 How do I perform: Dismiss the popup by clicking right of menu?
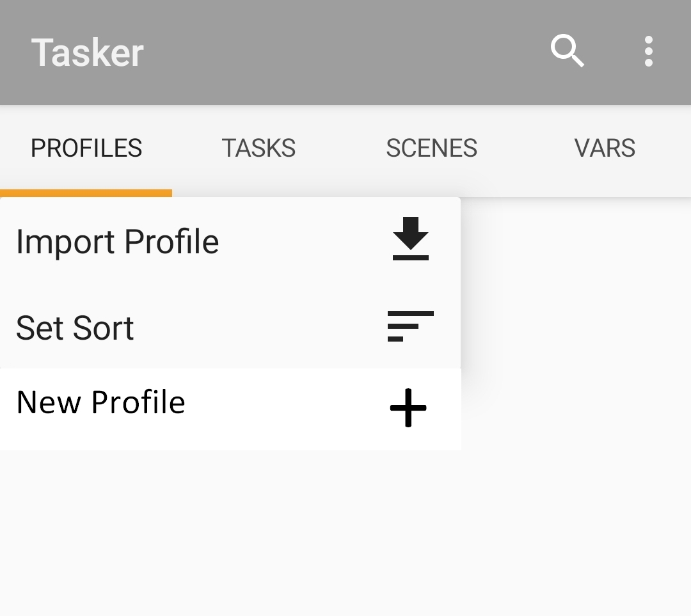[576, 320]
